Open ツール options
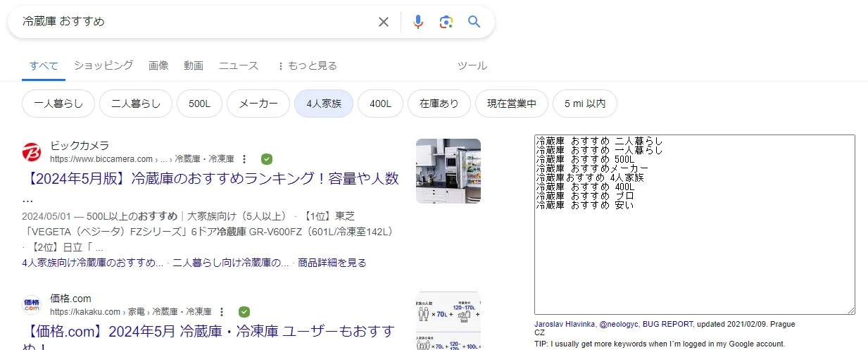This screenshot has height=350, width=868. click(472, 65)
